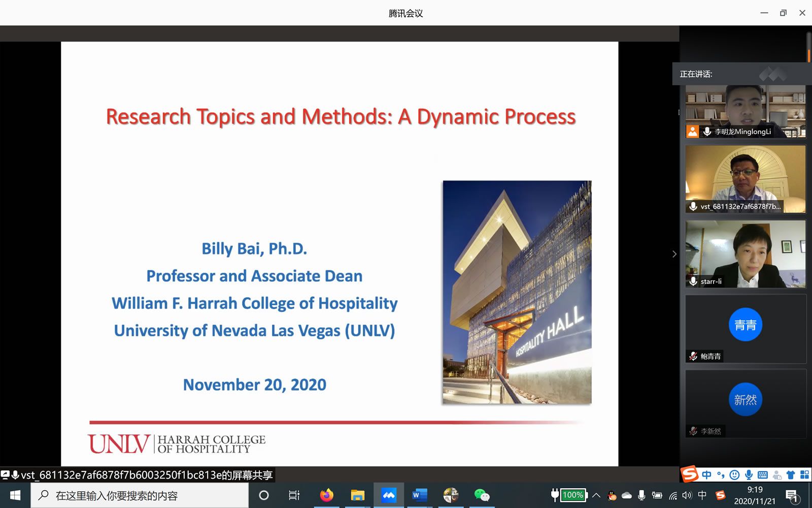Toggle the 中 IME indicator in system tray
The image size is (812, 508).
[x=702, y=495]
